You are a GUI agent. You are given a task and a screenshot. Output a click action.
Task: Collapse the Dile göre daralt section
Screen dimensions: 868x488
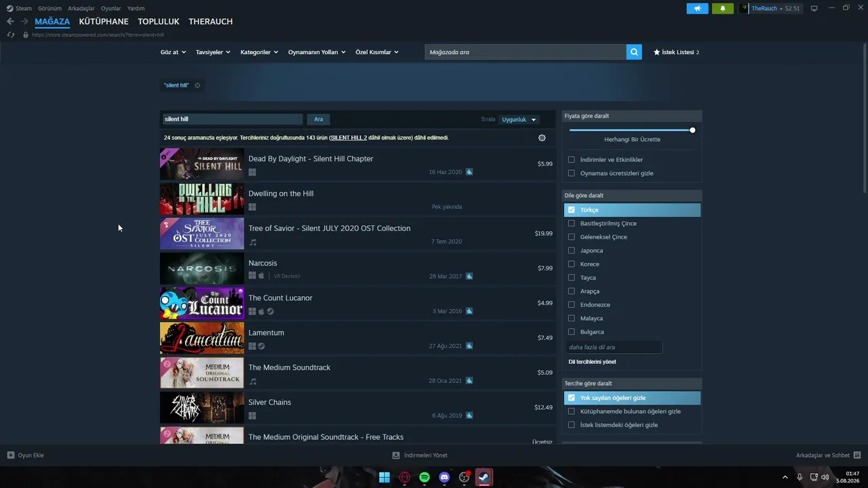click(x=632, y=196)
